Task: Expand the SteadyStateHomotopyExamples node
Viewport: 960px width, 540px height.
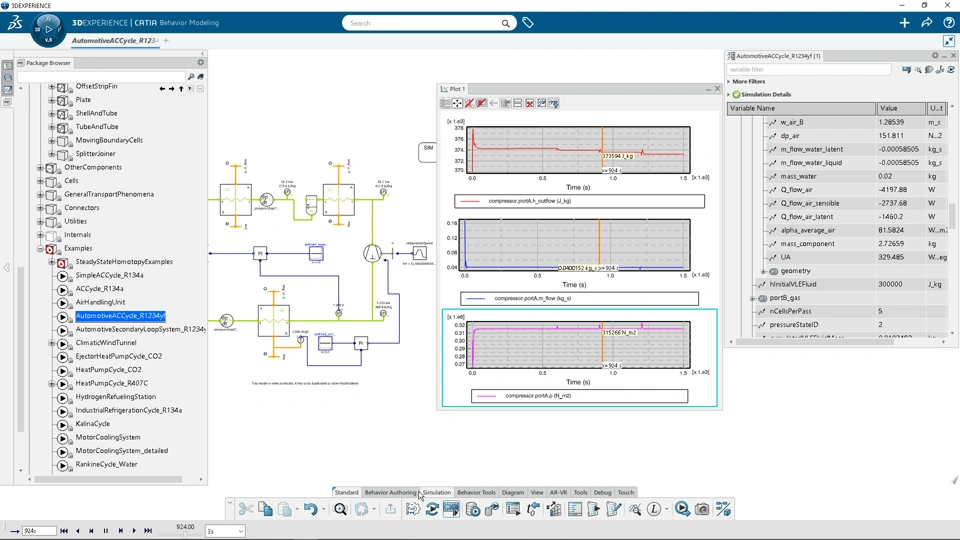Action: 51,262
